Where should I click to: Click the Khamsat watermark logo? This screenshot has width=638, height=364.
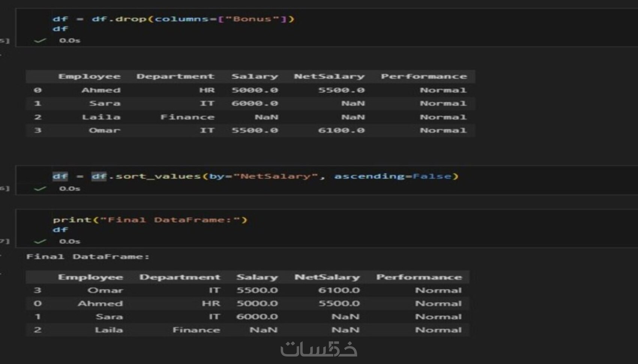(x=319, y=349)
